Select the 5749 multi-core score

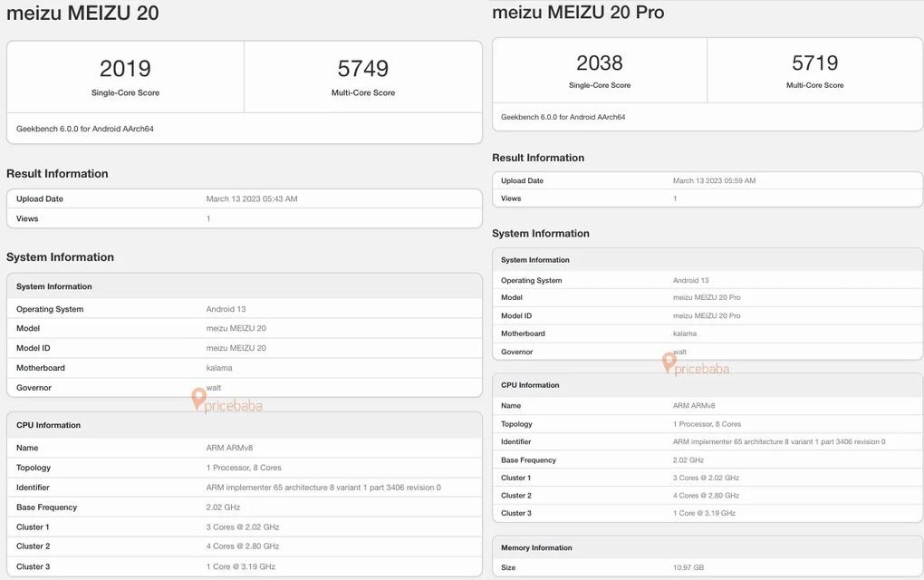[363, 68]
